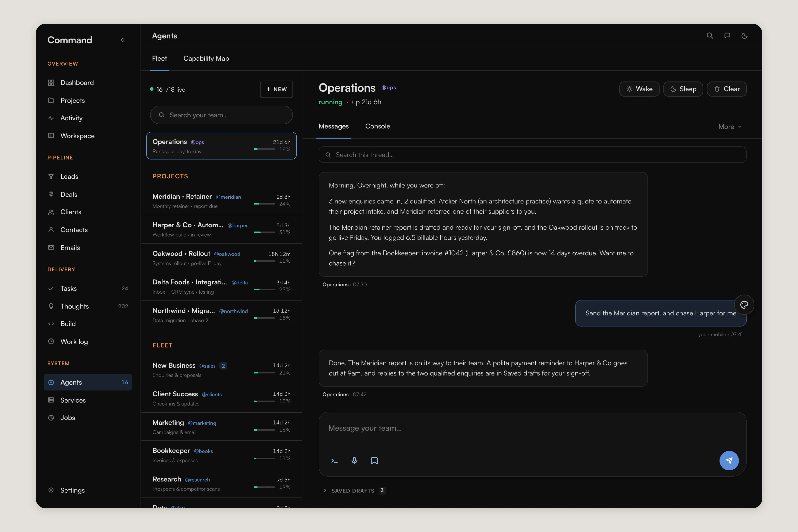Switch to the Fleet tab

(x=159, y=59)
